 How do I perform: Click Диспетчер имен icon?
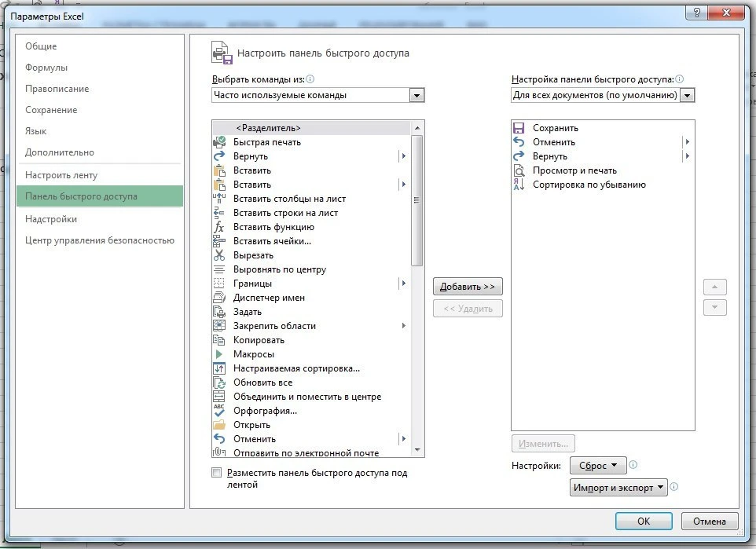click(219, 298)
